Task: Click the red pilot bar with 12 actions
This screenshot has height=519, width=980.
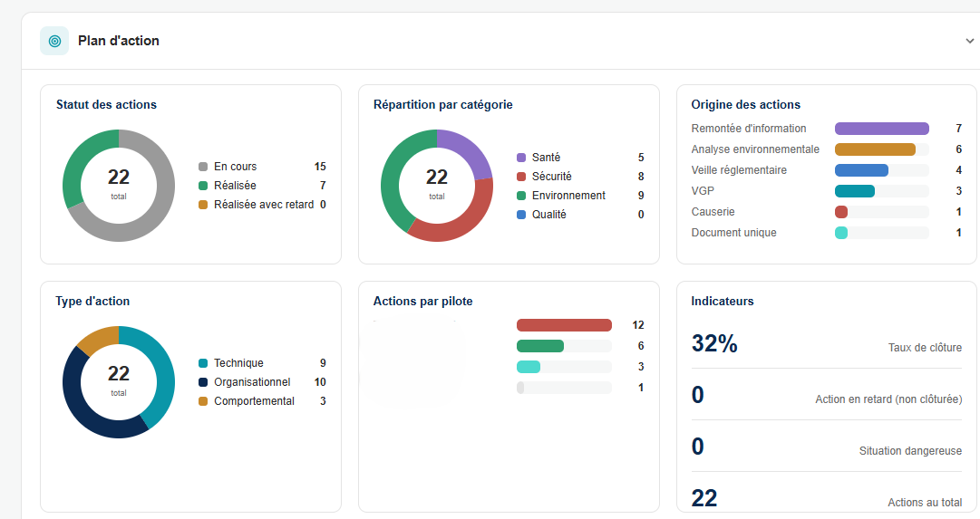Action: 565,325
